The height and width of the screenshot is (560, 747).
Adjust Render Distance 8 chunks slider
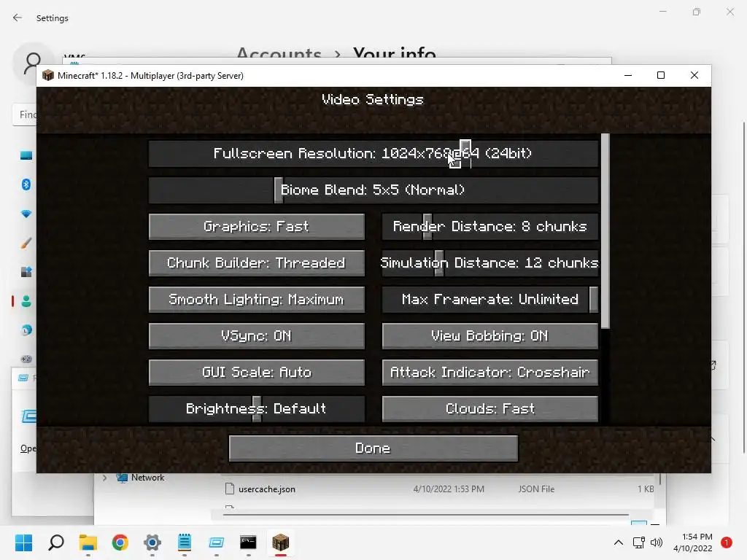click(489, 227)
